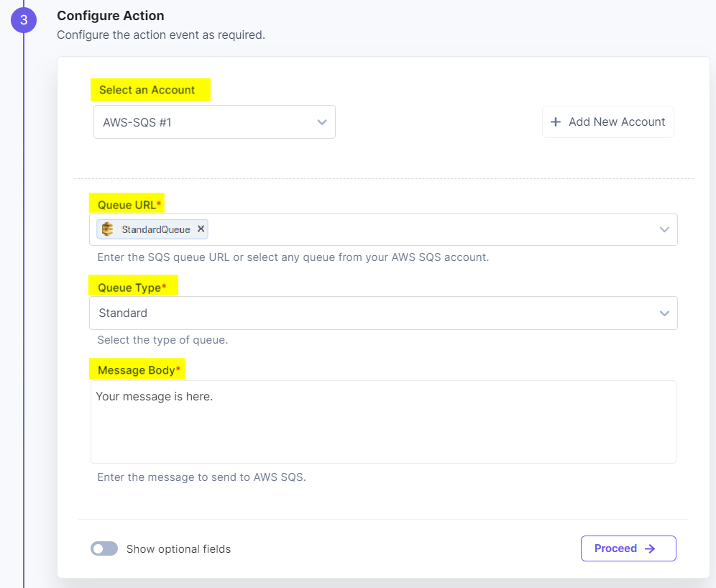Click the arrow icon on Proceed button
This screenshot has height=588, width=716.
coord(650,548)
